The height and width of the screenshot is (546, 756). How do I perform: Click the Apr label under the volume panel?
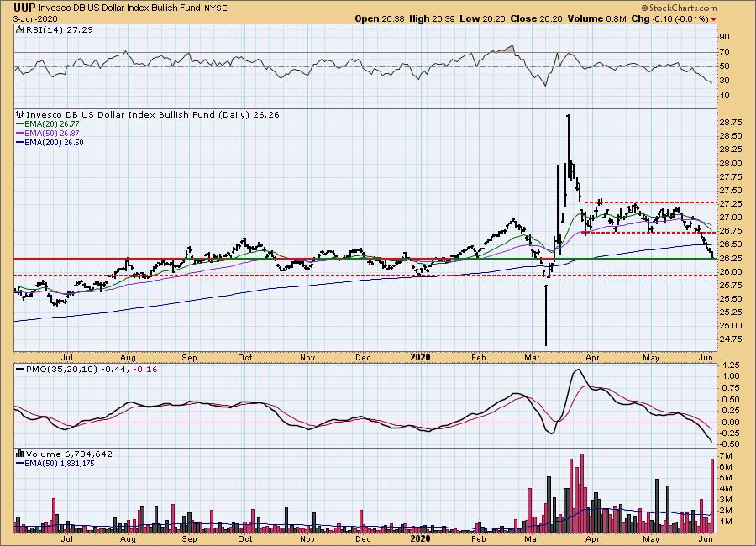(x=592, y=538)
